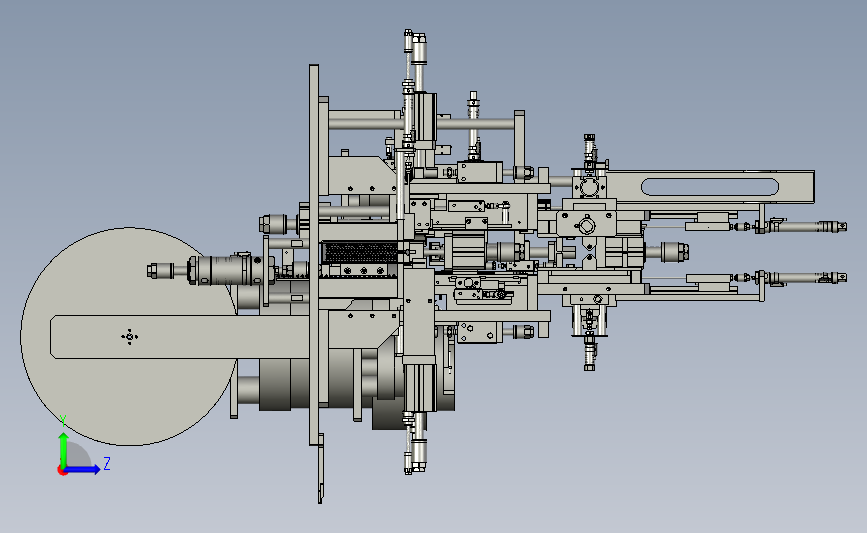Click the Y label of the triad
The image size is (867, 533).
(63, 421)
